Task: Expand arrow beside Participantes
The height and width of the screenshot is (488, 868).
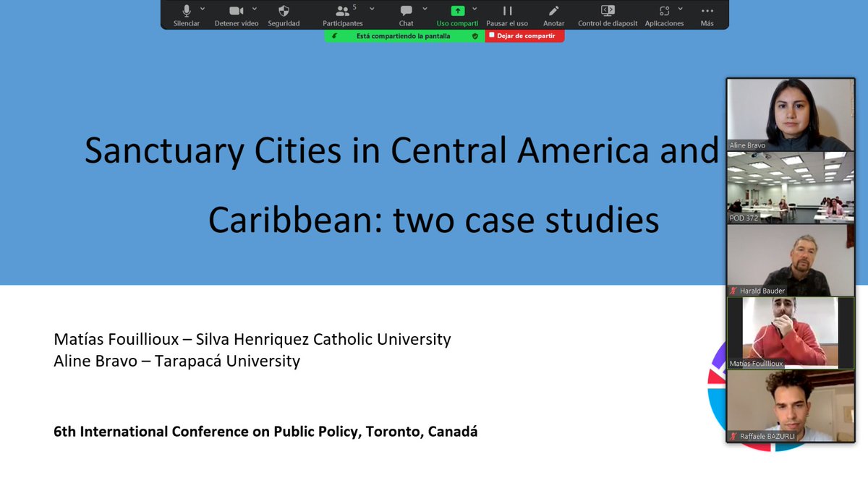Action: tap(372, 9)
